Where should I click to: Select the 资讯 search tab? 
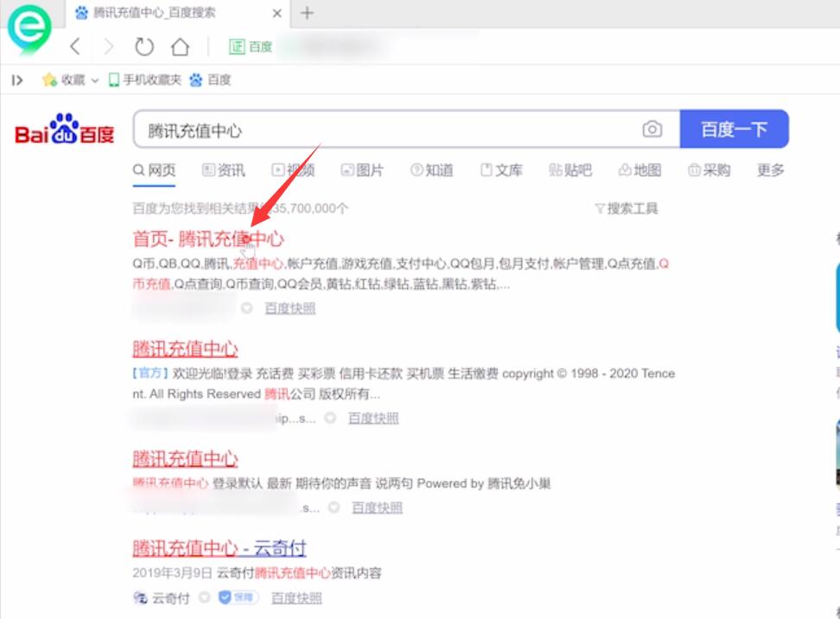223,170
